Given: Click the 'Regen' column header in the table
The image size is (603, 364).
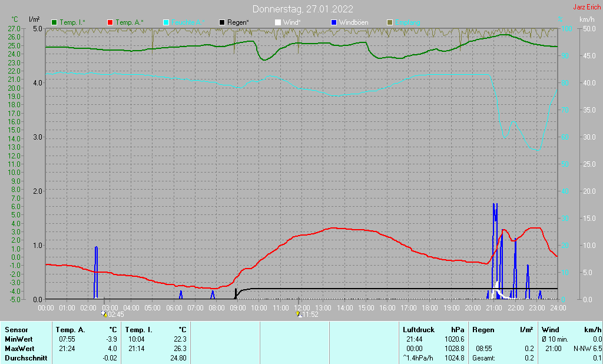Looking at the screenshot, I should (x=483, y=330).
